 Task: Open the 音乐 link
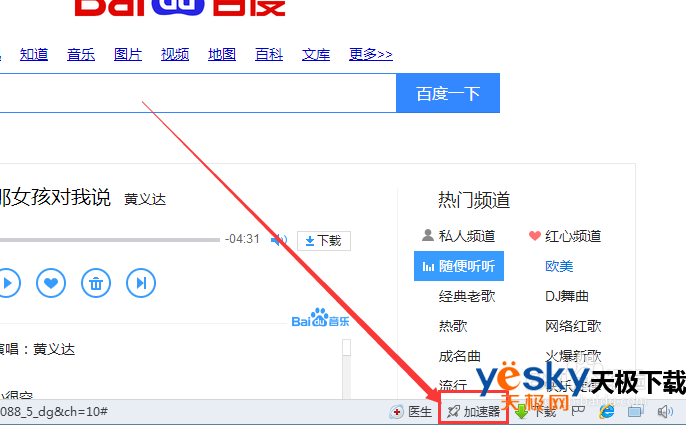pos(81,54)
